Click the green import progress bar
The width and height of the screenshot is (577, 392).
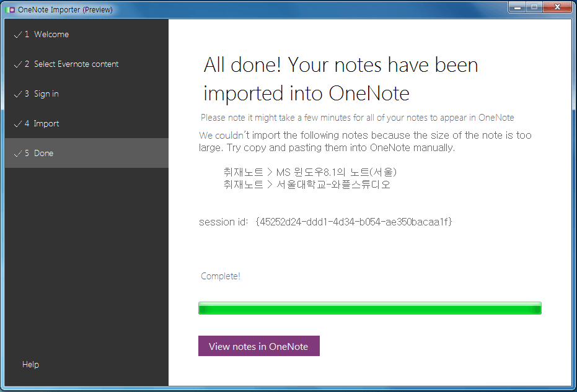coord(369,308)
